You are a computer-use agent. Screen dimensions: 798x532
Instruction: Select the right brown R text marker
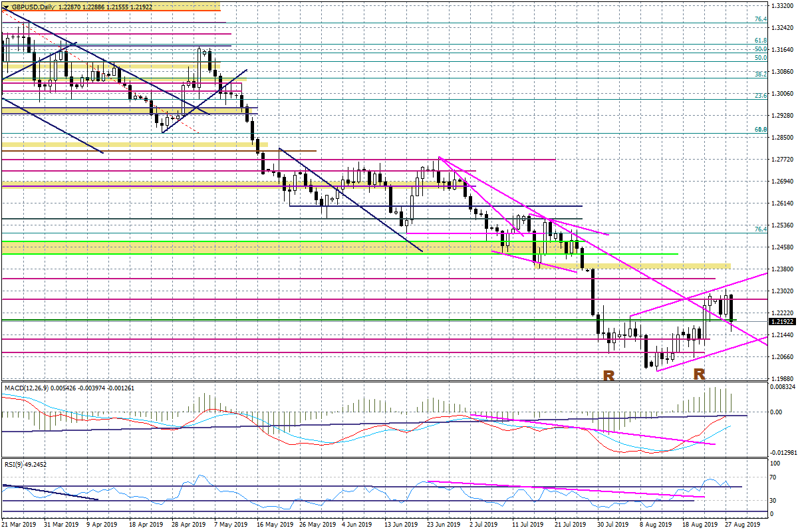[x=699, y=374]
